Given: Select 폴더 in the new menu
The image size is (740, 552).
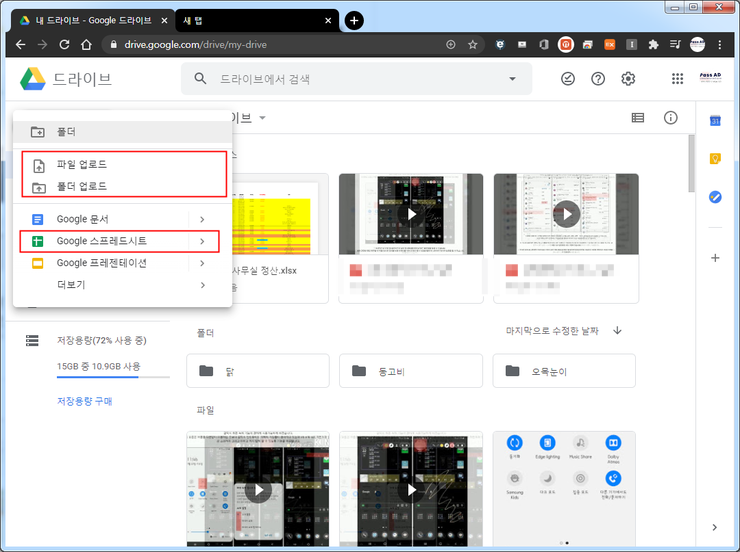Looking at the screenshot, I should pyautogui.click(x=123, y=132).
